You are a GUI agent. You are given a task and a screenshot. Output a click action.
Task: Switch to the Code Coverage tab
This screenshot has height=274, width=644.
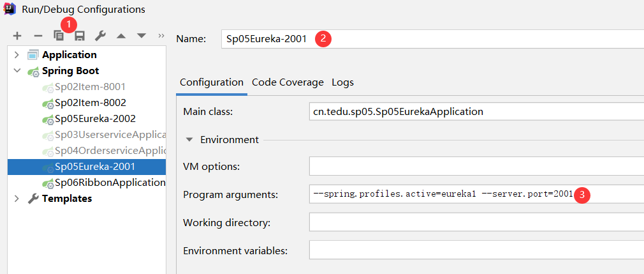[288, 82]
